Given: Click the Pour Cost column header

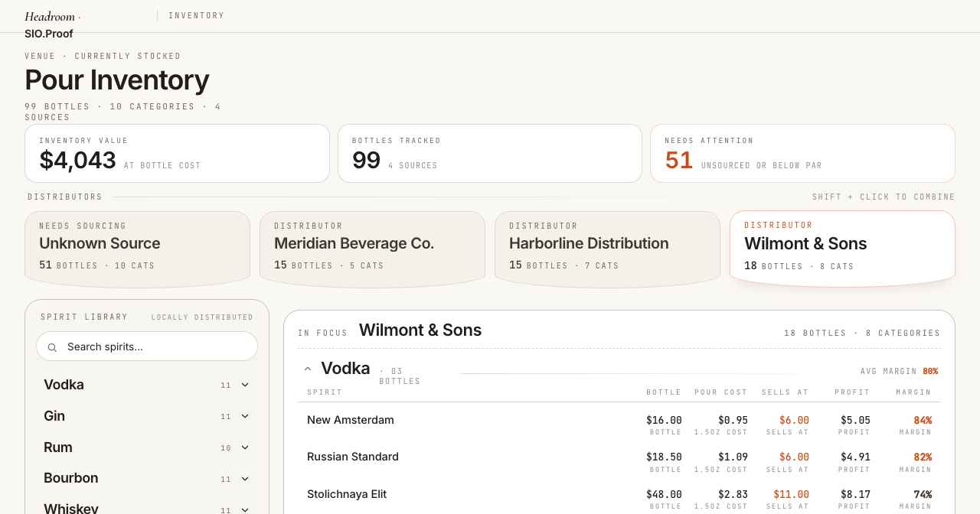Looking at the screenshot, I should tap(720, 392).
